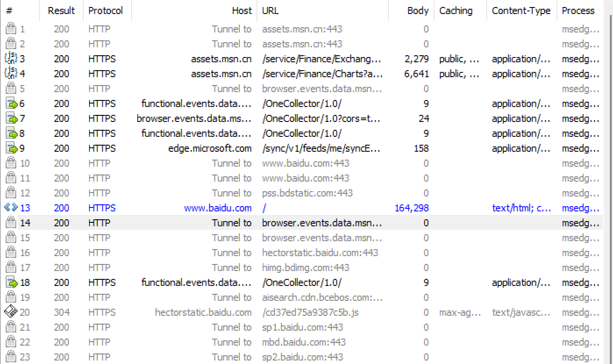Click body size 6,641 in session 4
The height and width of the screenshot is (364, 613).
(417, 74)
